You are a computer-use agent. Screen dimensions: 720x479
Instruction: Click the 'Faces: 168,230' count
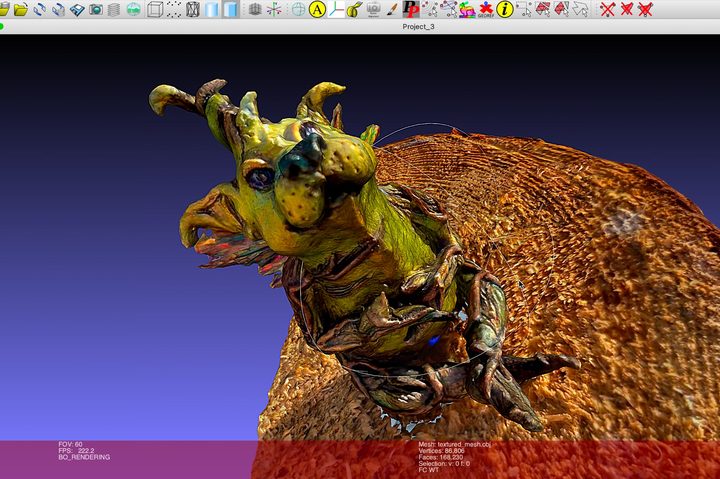point(441,457)
